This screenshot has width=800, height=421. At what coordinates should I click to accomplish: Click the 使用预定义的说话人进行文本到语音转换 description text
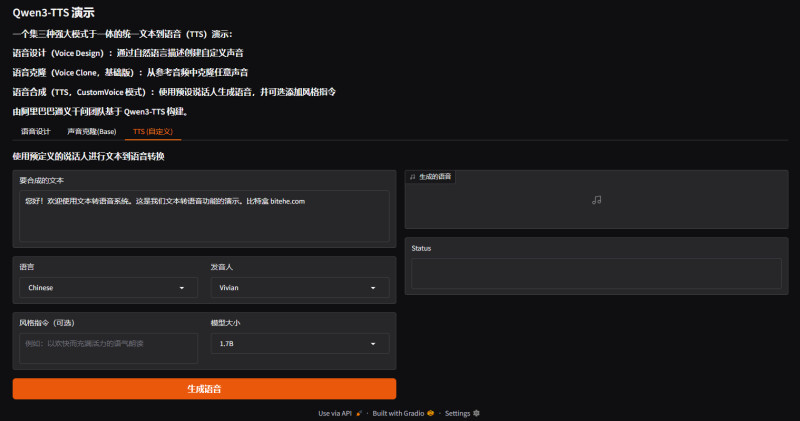click(88, 156)
